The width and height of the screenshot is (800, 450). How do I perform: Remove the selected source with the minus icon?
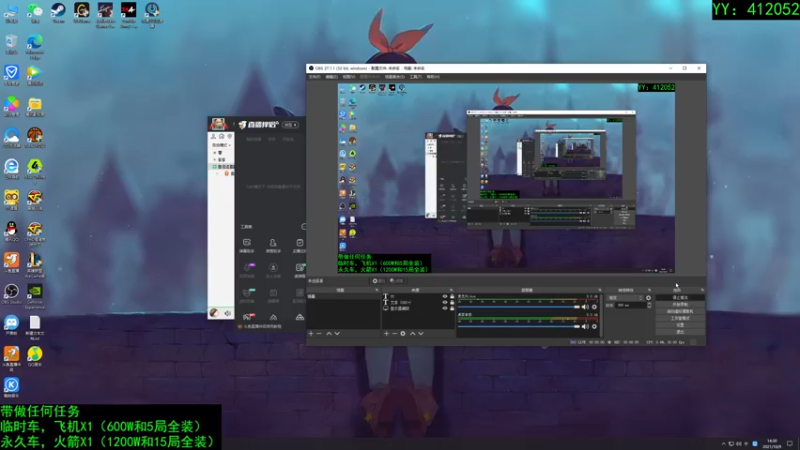394,334
